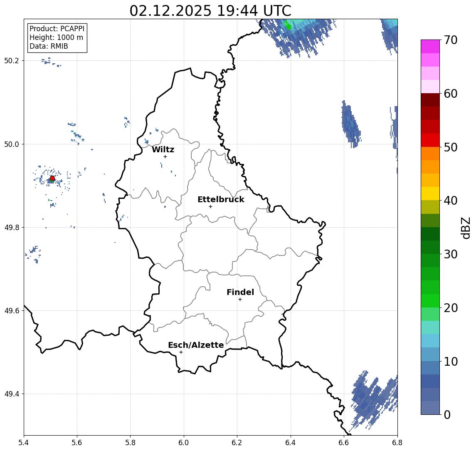The height and width of the screenshot is (451, 476).
Task: Click the Ettelbruck station cross marker
Action: pos(210,207)
